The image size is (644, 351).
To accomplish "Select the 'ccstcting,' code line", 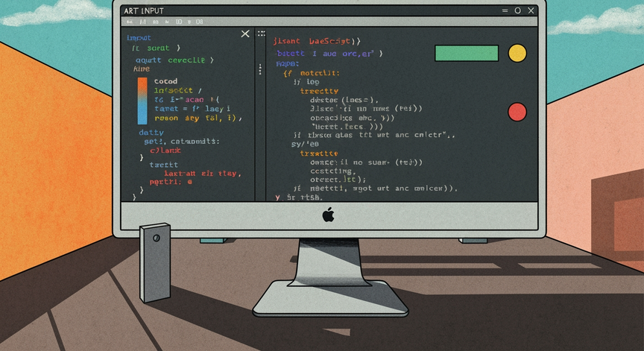I will coord(332,171).
